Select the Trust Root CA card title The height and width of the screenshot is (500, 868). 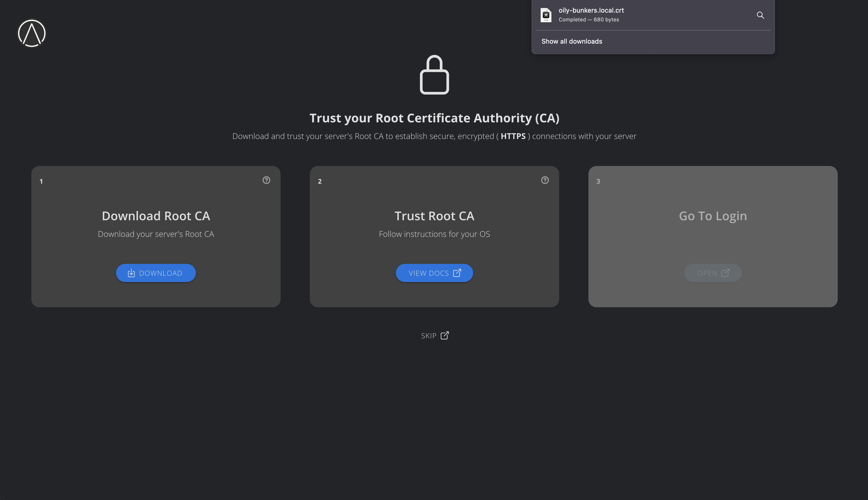(434, 216)
